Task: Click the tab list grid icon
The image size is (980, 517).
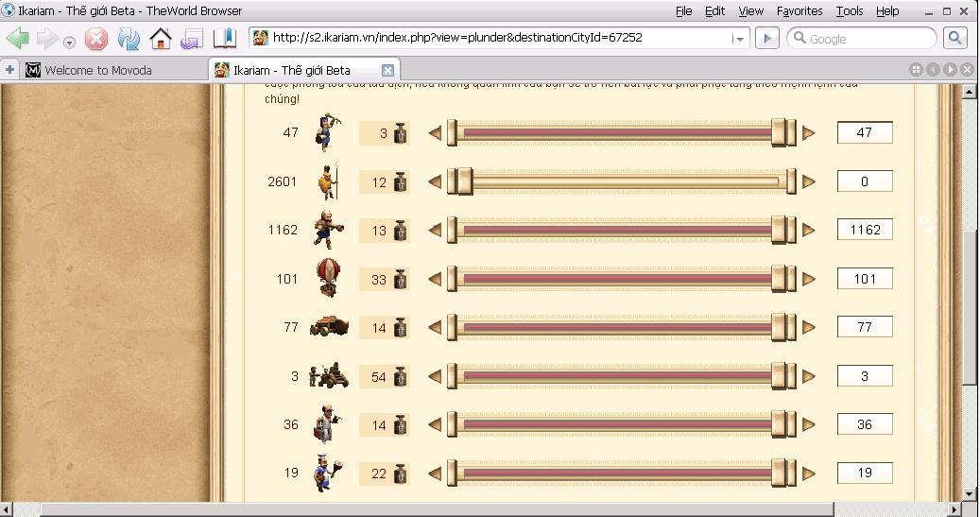Action: point(917,69)
